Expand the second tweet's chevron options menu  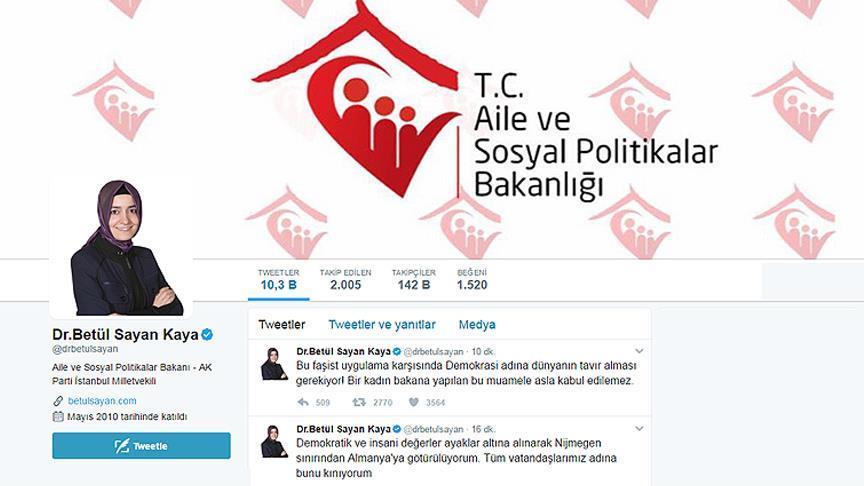pyautogui.click(x=639, y=429)
